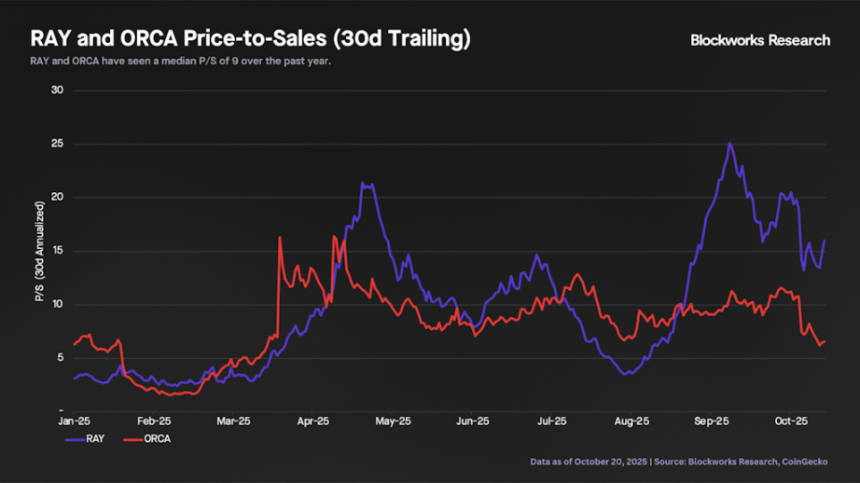This screenshot has height=483, width=860.
Task: Select the May-25 x-axis label
Action: [392, 422]
